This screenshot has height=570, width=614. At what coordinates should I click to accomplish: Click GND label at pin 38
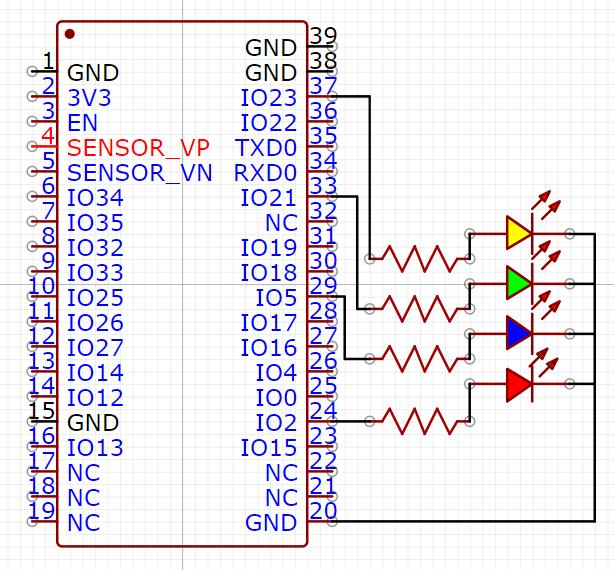click(x=271, y=73)
